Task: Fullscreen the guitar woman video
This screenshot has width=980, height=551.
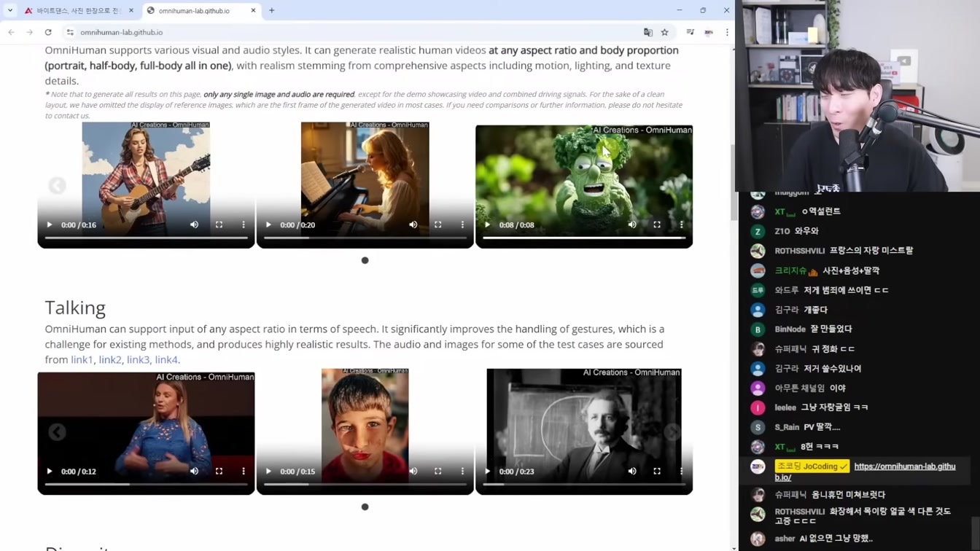Action: point(219,224)
